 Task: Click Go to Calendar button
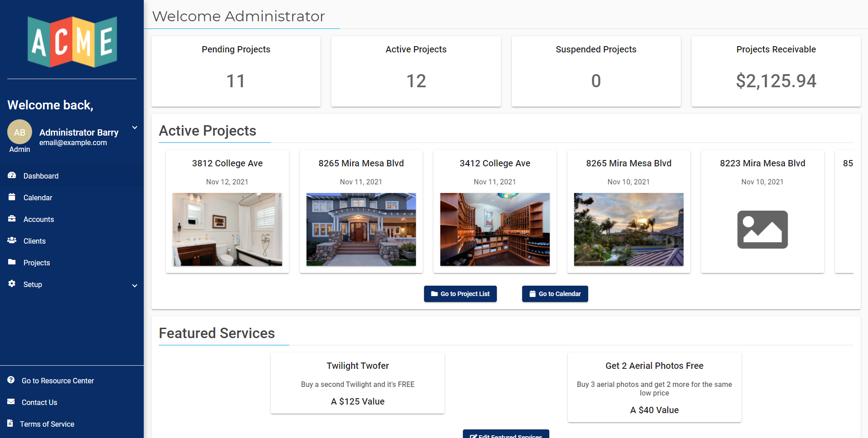555,294
